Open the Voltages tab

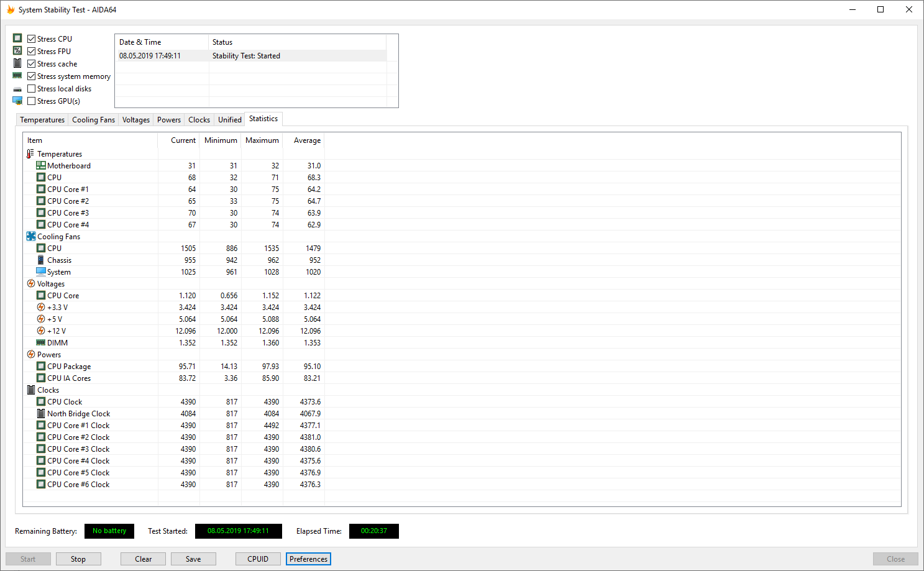[136, 120]
